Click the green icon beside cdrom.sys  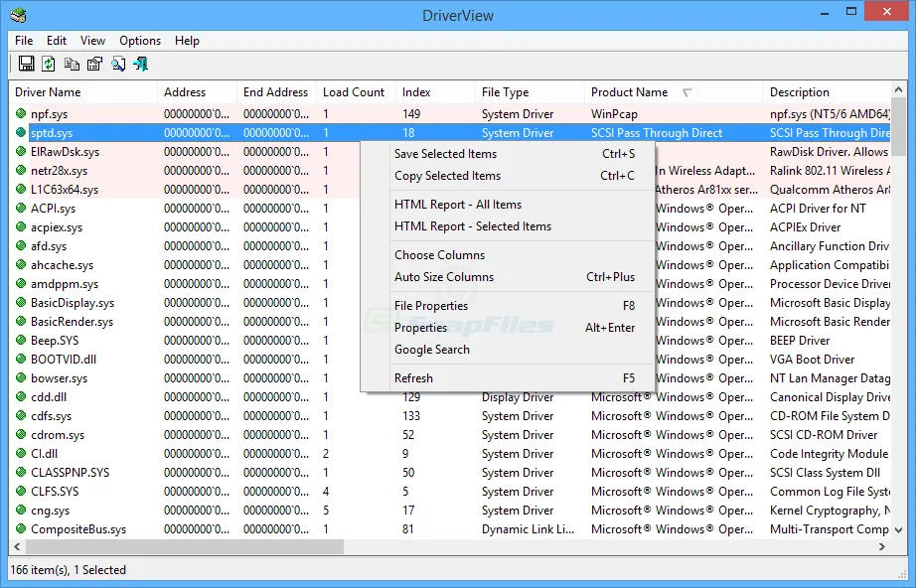pos(21,434)
